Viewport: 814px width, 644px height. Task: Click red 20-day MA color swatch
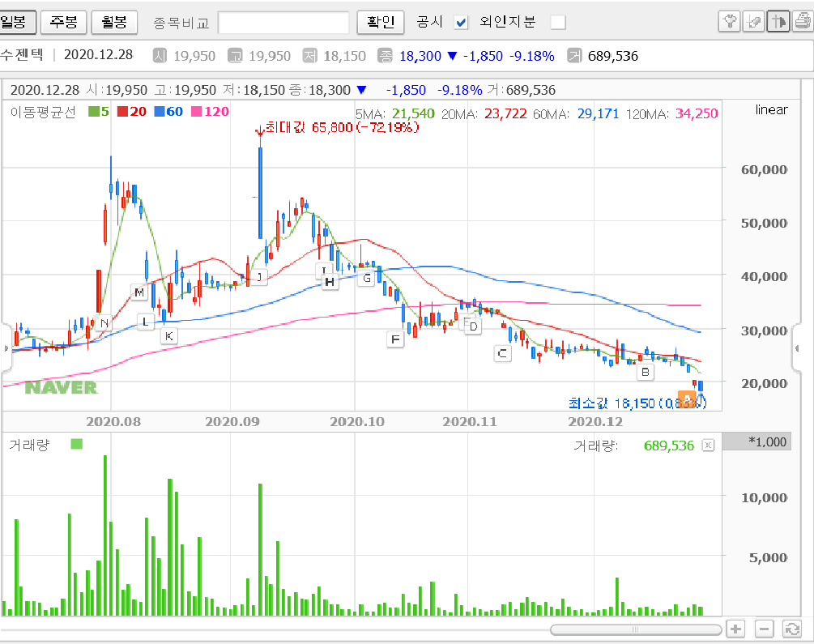(x=122, y=111)
